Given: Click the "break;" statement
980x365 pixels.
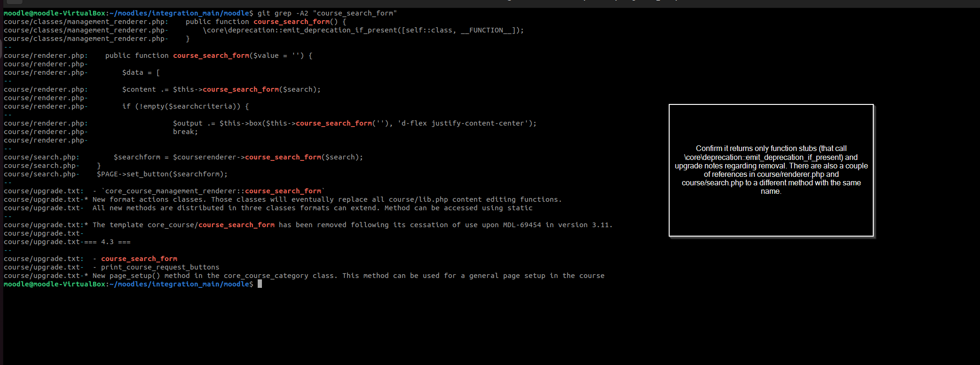Looking at the screenshot, I should [x=186, y=132].
